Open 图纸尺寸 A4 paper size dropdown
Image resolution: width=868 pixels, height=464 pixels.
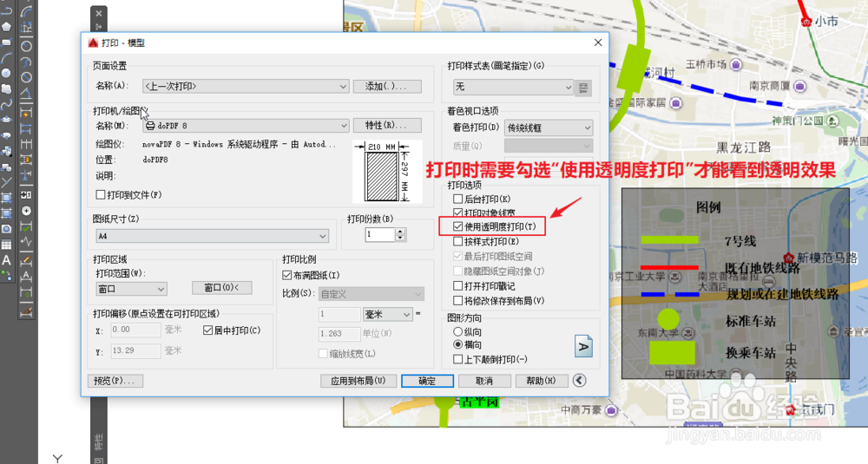pyautogui.click(x=212, y=236)
